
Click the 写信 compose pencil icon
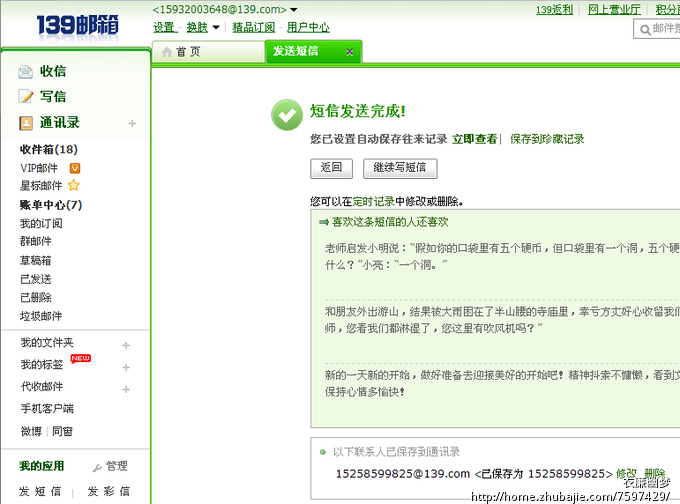(x=26, y=96)
